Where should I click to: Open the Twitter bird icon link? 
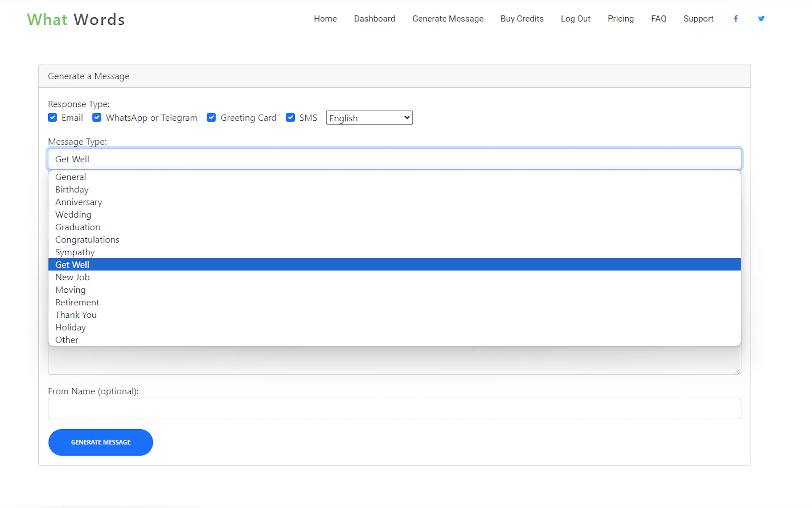click(x=761, y=19)
